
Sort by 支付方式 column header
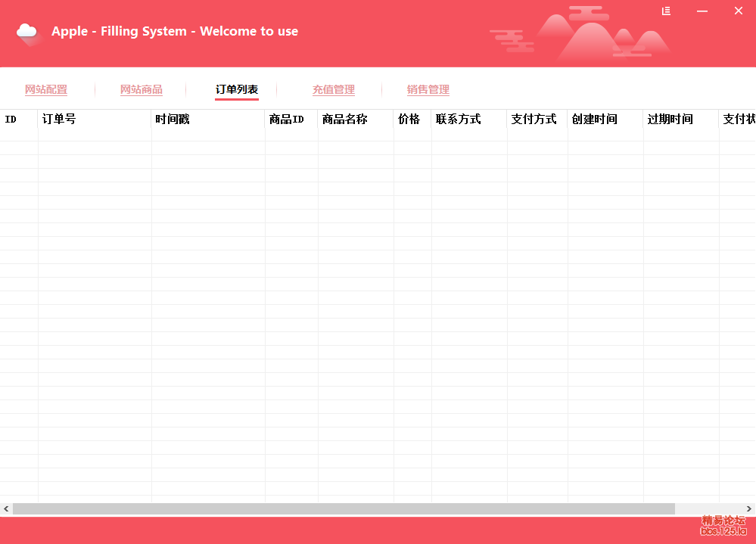(x=537, y=120)
